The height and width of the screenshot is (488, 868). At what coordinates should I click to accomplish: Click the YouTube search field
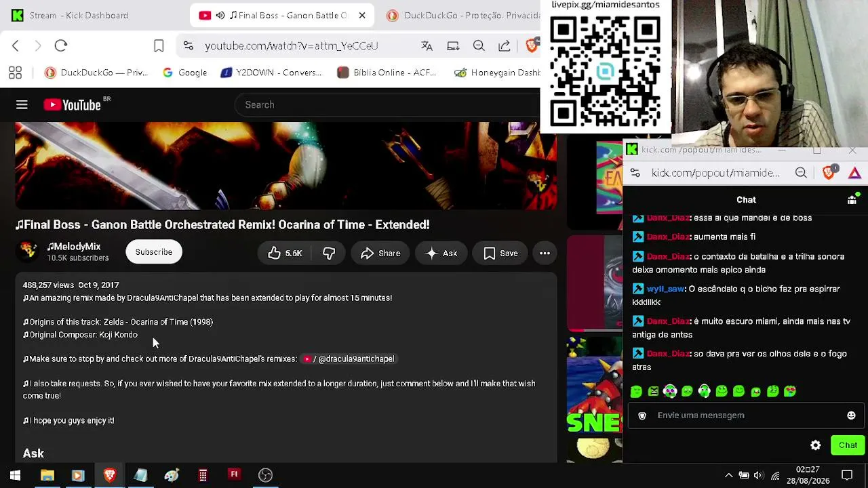(x=387, y=104)
